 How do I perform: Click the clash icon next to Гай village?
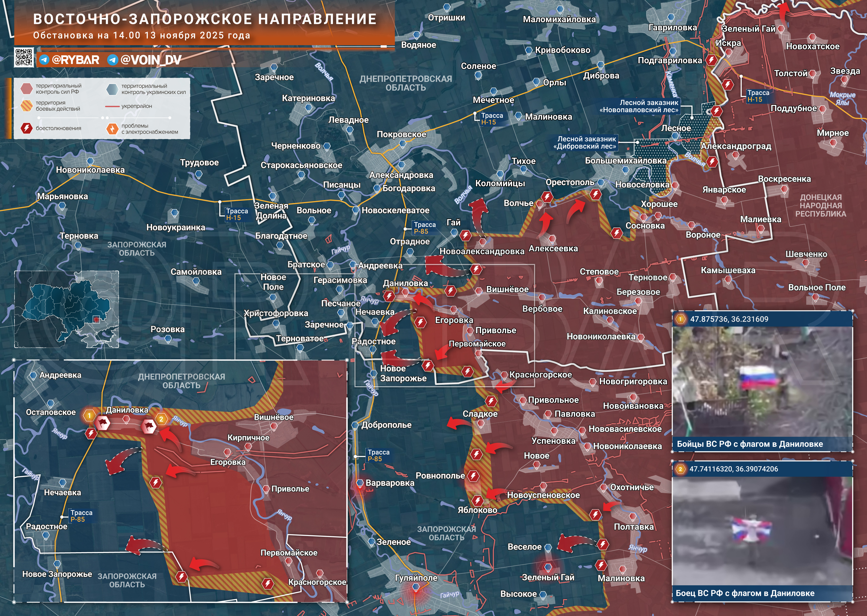465,235
